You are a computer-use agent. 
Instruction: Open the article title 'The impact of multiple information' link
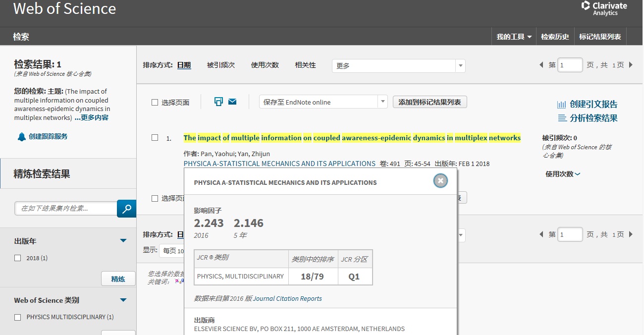[x=352, y=138]
